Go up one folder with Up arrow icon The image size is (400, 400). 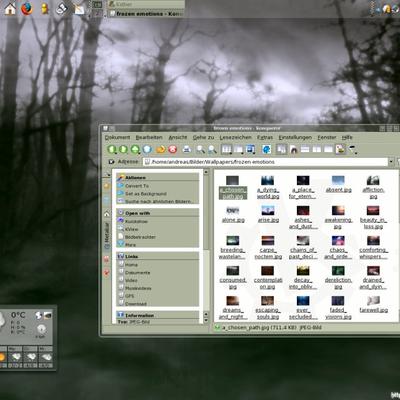click(x=135, y=149)
